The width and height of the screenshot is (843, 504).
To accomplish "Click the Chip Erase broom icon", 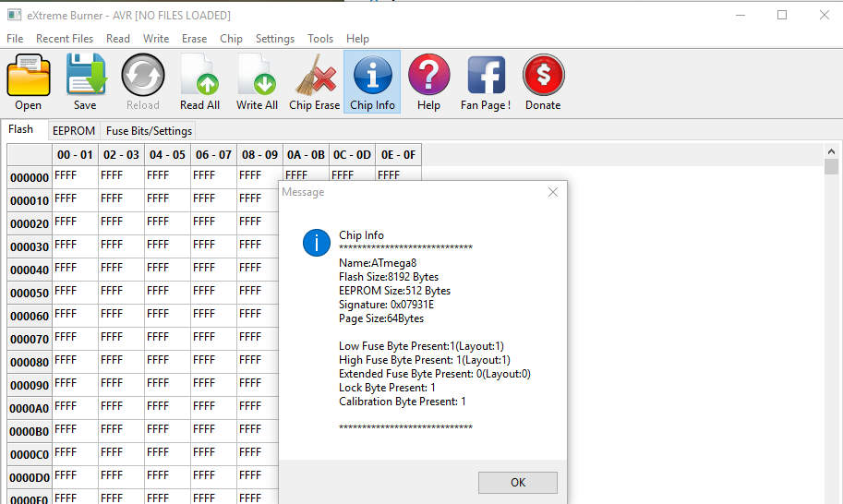I will 315,75.
